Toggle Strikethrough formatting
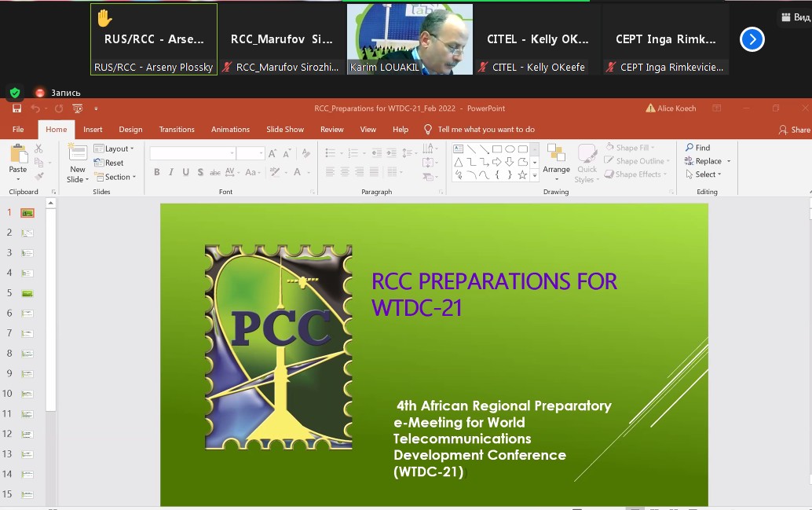Screen dimensions: 812x510 (215, 172)
